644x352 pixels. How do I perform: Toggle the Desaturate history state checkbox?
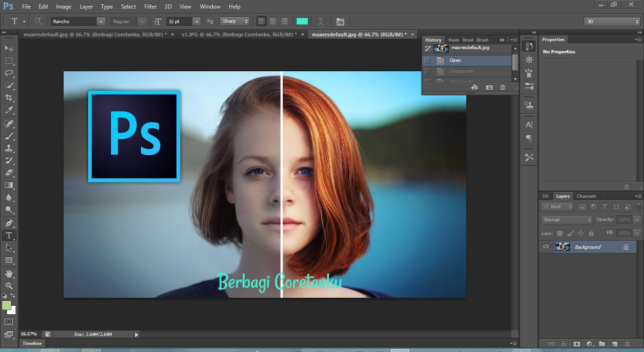pyautogui.click(x=428, y=71)
